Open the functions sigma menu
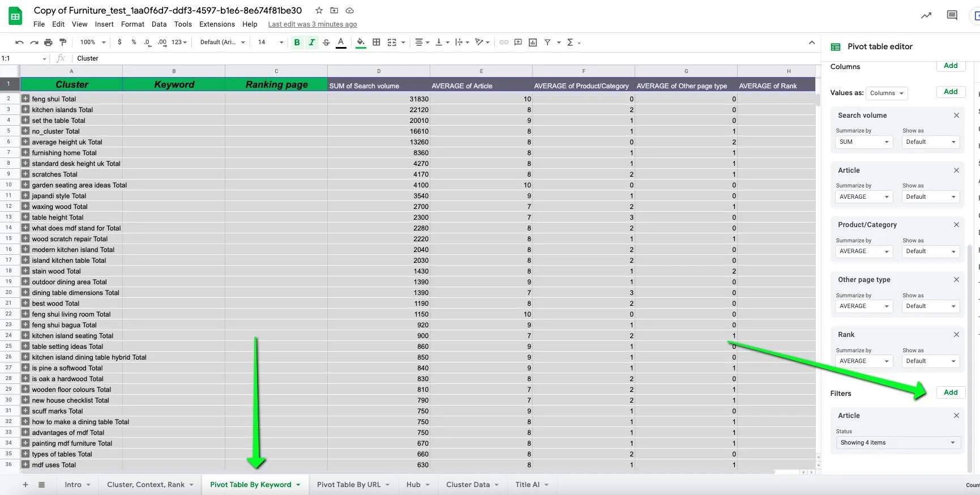Image resolution: width=980 pixels, height=495 pixels. click(x=570, y=42)
